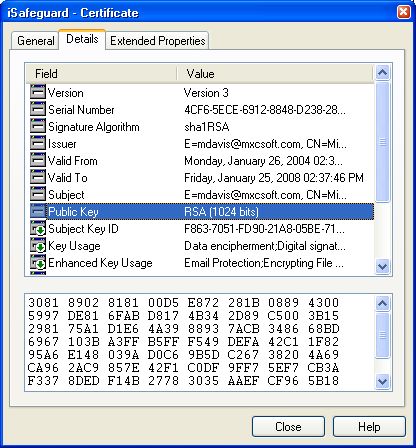The image size is (416, 448).
Task: Click the Signature Algorithm row icon
Action: tap(38, 126)
